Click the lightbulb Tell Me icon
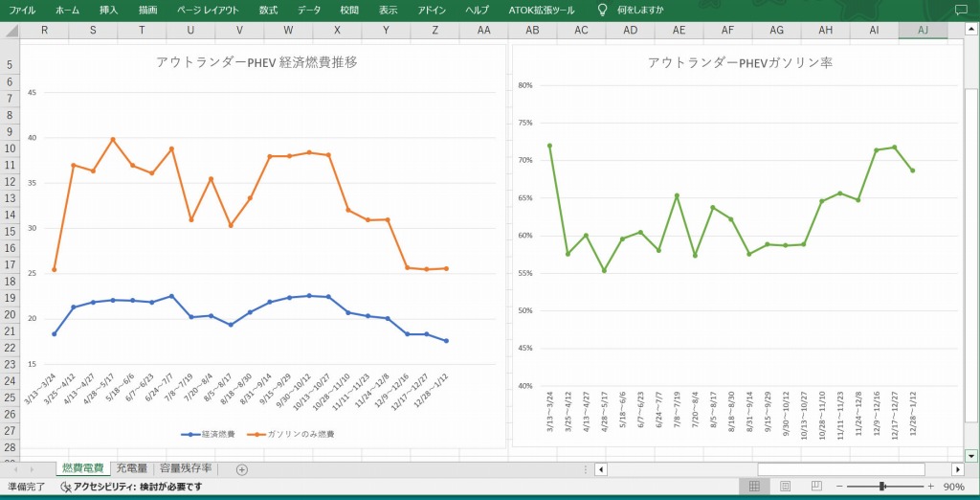Image resolution: width=980 pixels, height=500 pixels. pyautogui.click(x=603, y=10)
